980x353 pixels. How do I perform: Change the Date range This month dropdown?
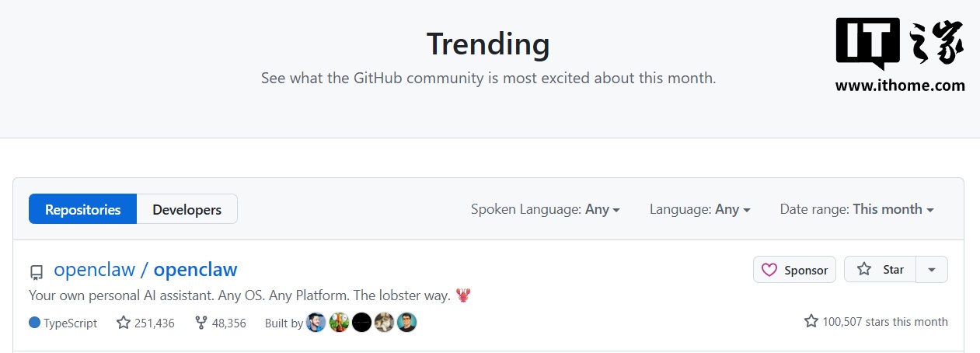pyautogui.click(x=856, y=209)
